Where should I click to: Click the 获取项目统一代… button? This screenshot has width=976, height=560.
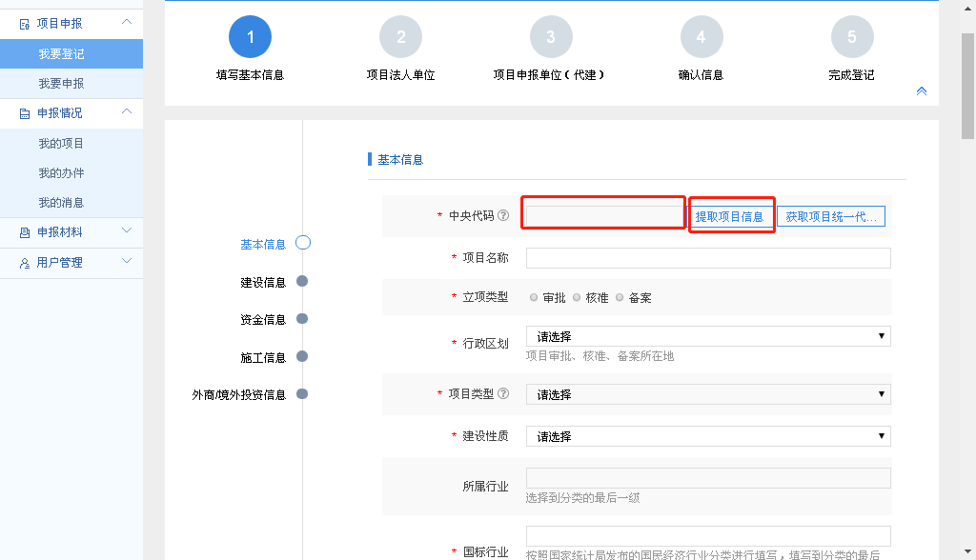coord(831,216)
